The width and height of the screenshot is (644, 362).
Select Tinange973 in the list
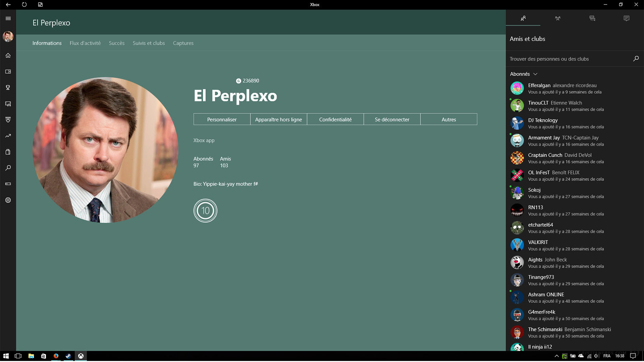coord(575,280)
